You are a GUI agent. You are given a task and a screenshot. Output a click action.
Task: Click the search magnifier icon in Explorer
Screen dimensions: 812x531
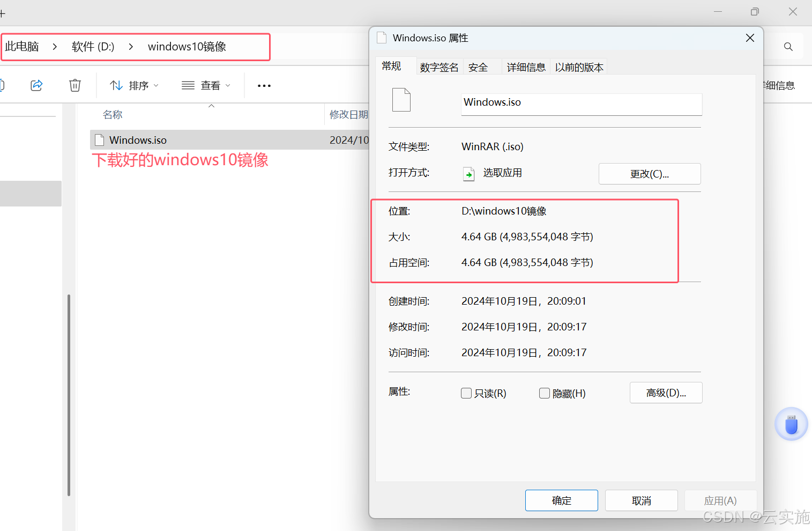(788, 47)
